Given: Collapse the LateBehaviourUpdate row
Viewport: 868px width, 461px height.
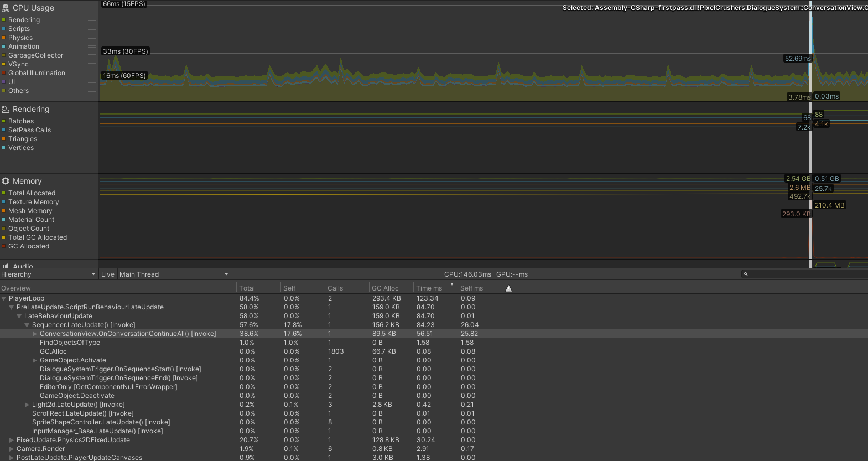Looking at the screenshot, I should pos(19,316).
